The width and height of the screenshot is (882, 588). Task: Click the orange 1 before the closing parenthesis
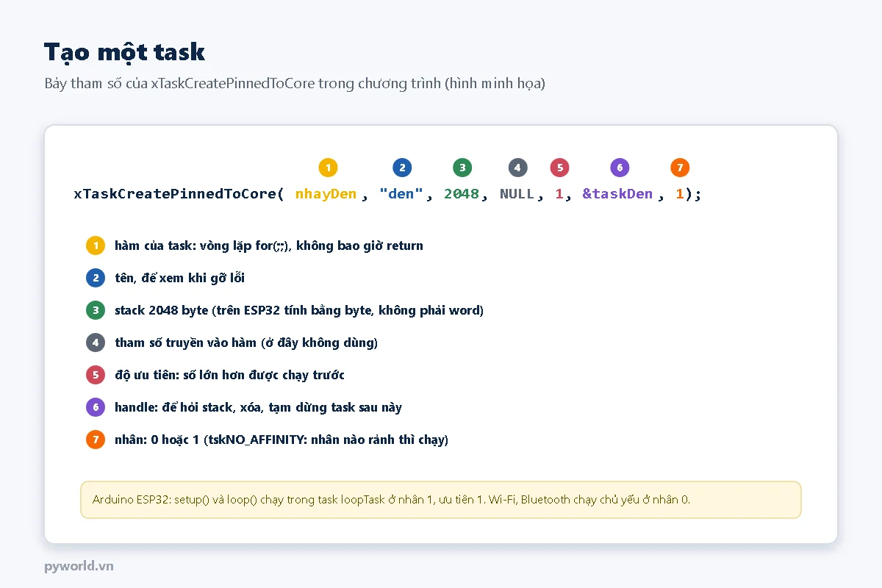pyautogui.click(x=680, y=194)
